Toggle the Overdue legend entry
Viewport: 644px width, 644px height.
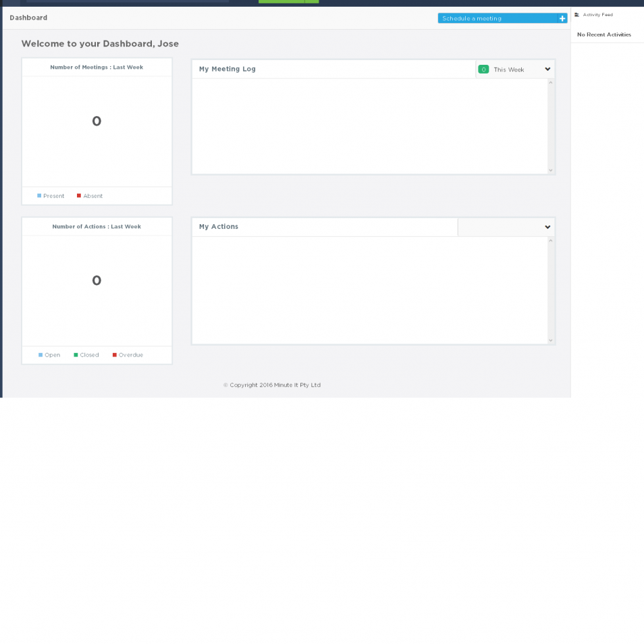point(128,355)
